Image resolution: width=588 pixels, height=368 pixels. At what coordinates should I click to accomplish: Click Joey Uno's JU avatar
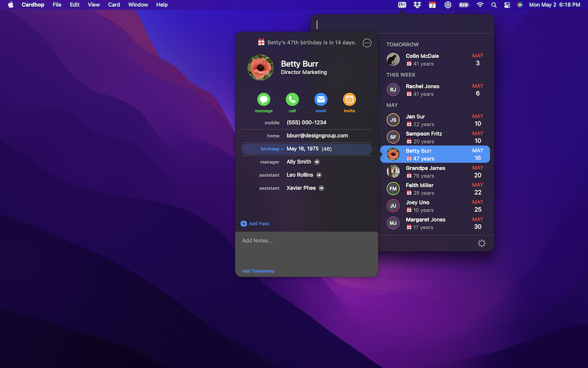[393, 206]
